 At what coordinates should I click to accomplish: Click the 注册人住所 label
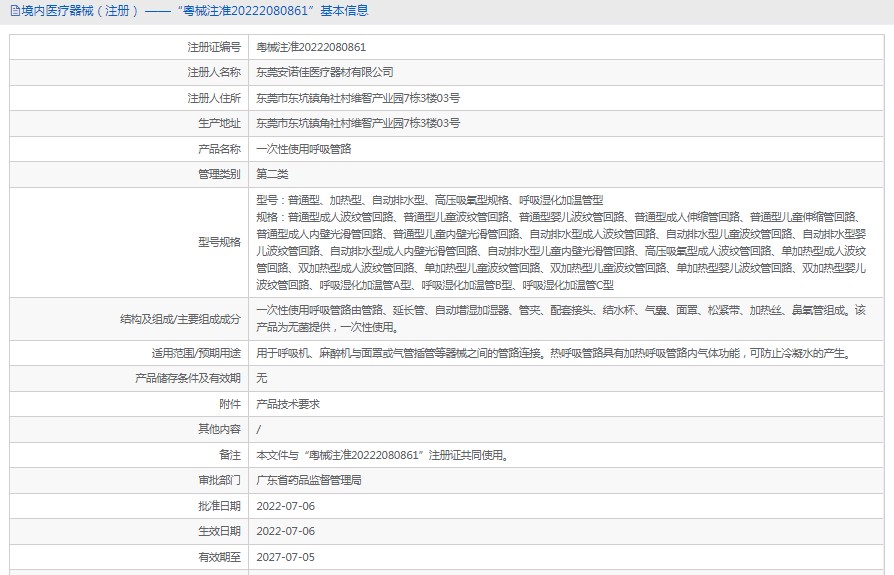pos(214,98)
